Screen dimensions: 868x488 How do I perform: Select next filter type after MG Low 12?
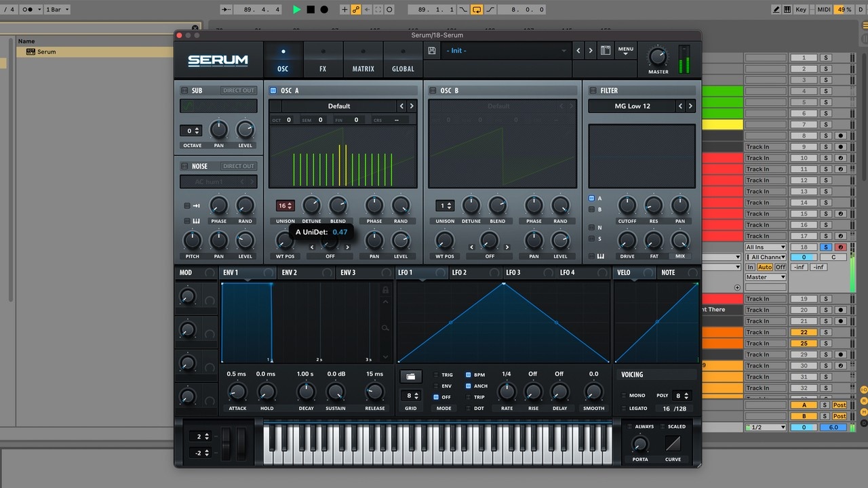[x=690, y=106]
